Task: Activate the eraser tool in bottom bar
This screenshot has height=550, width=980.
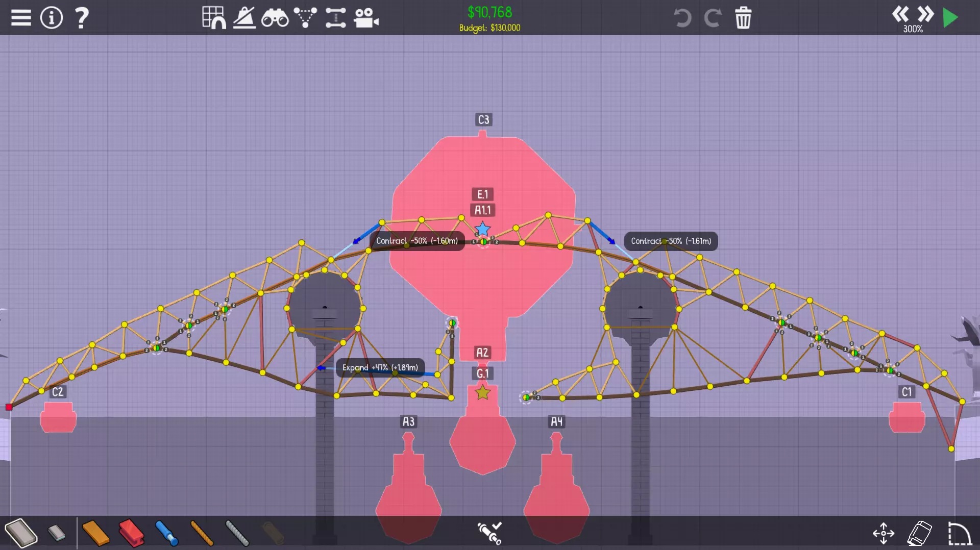Action: click(920, 533)
